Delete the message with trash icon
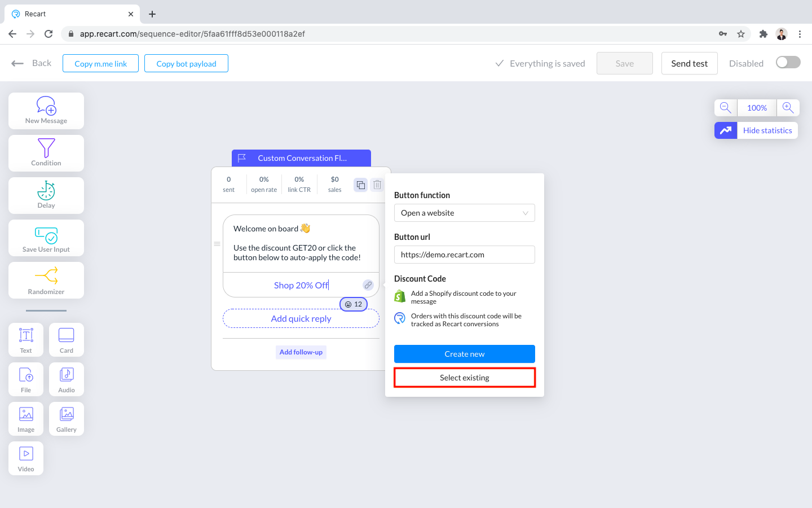Screen dimensions: 812x508 point(377,185)
